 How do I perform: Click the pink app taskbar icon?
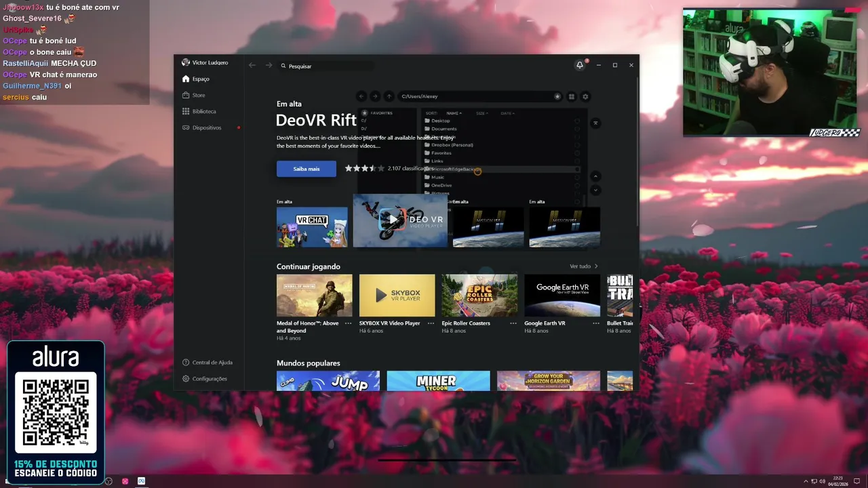[125, 481]
